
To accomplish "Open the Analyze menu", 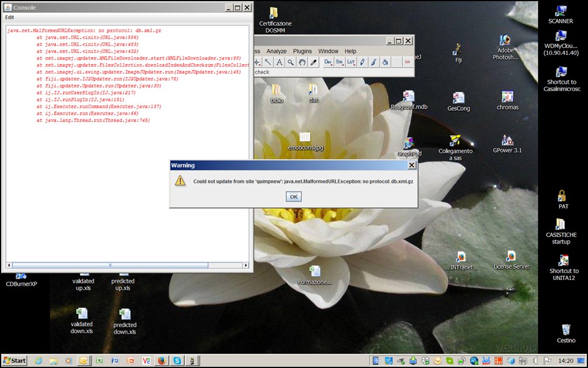I will click(276, 51).
